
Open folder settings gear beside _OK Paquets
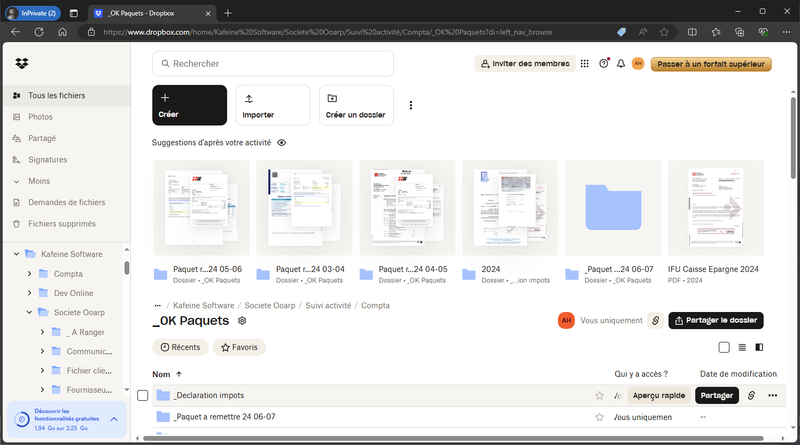pyautogui.click(x=242, y=320)
